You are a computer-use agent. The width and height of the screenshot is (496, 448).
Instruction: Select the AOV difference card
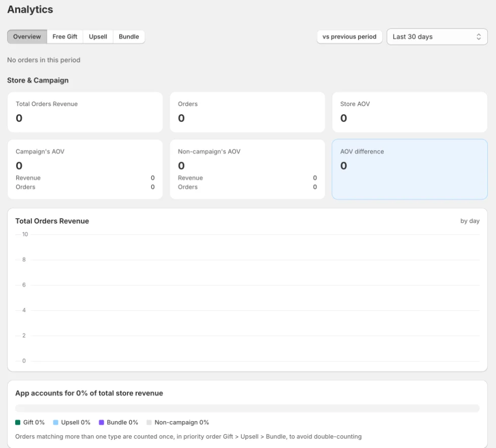tap(410, 169)
